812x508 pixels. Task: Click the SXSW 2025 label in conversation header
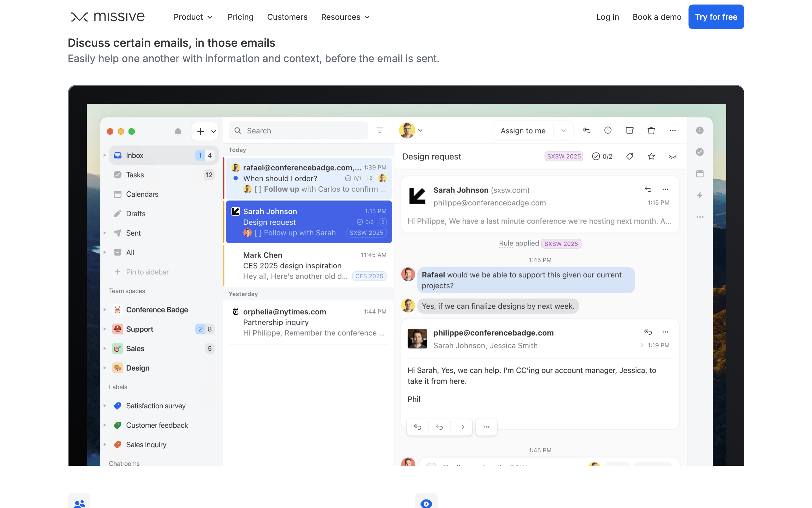coord(564,156)
